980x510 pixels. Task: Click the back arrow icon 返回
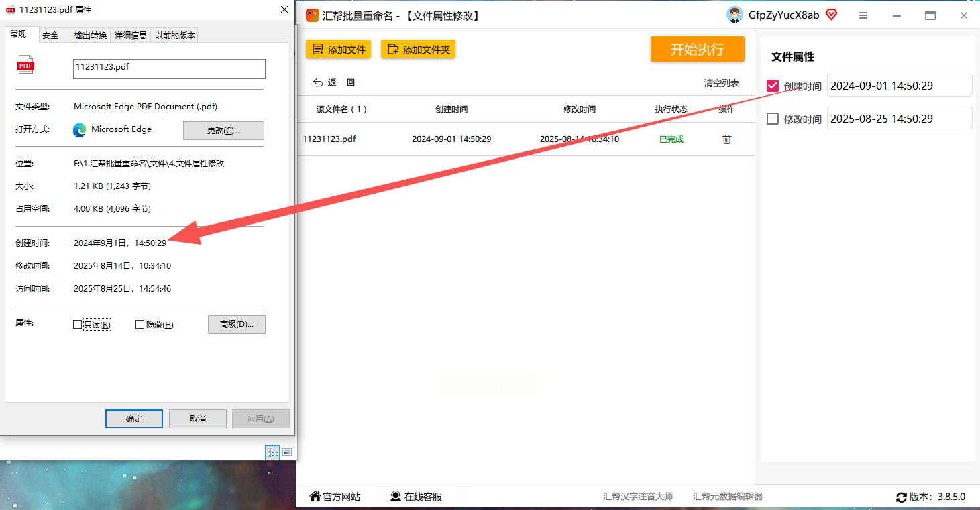point(319,83)
